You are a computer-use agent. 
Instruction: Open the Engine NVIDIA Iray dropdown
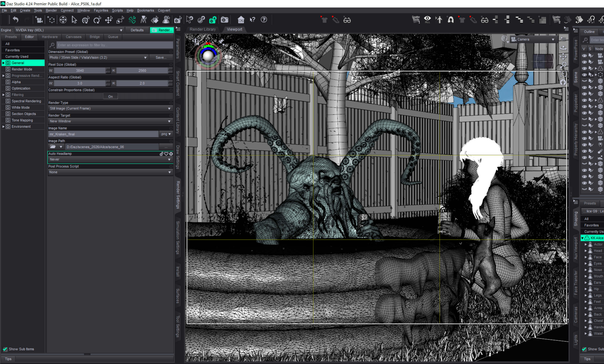(69, 30)
